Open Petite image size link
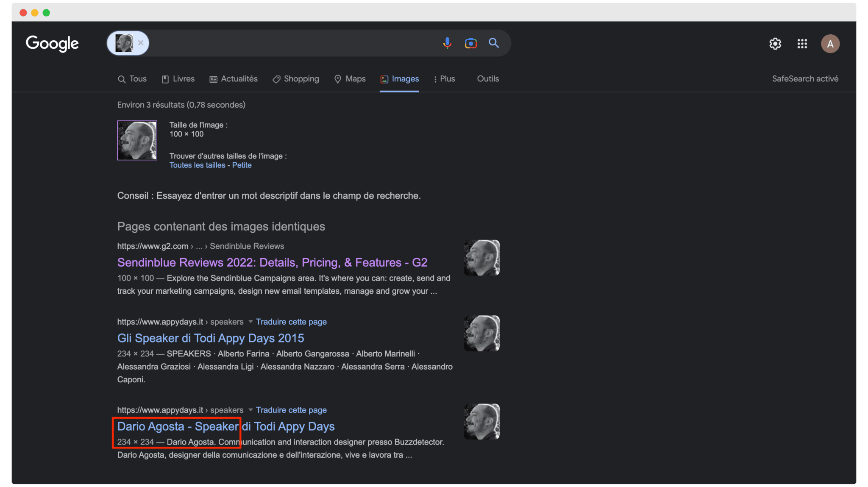The width and height of the screenshot is (868, 487). point(242,165)
